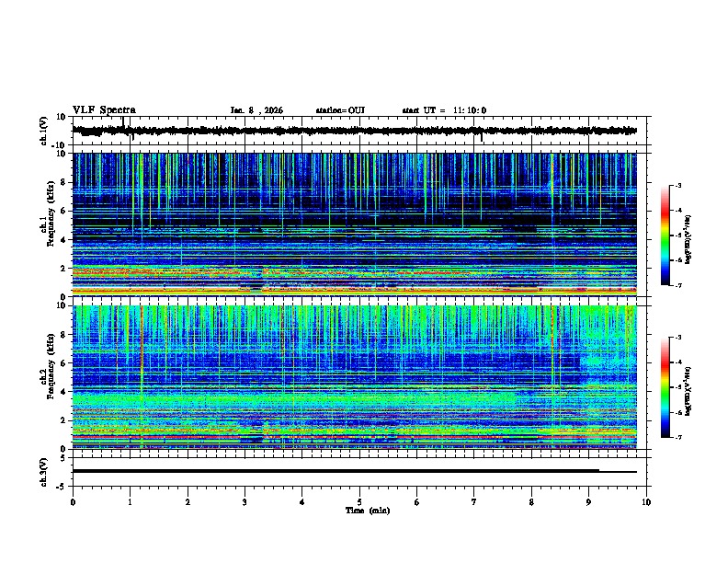Viewport: 728px width, 563px height.
Task: Click the "4" kHz tick on ch.2 spectrogram
Action: point(63,392)
